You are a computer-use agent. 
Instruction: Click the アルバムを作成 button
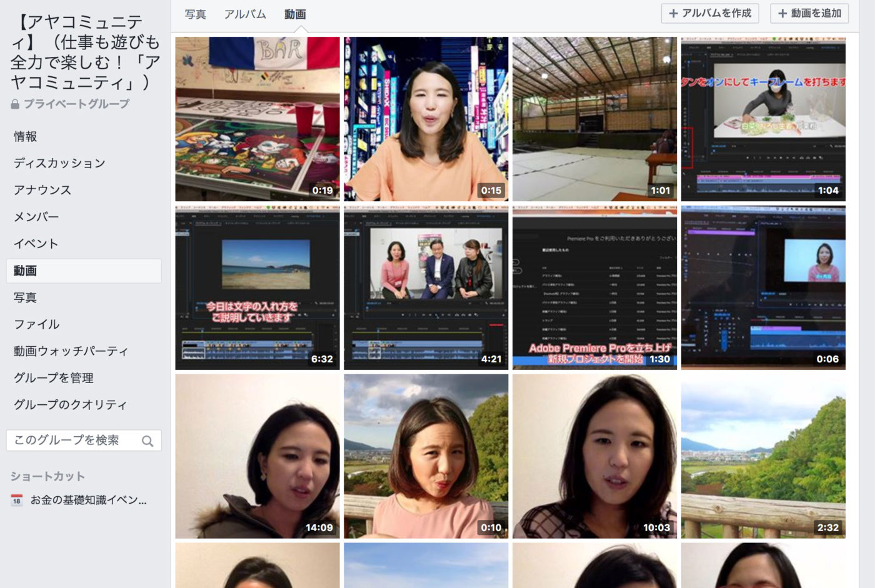(x=710, y=13)
